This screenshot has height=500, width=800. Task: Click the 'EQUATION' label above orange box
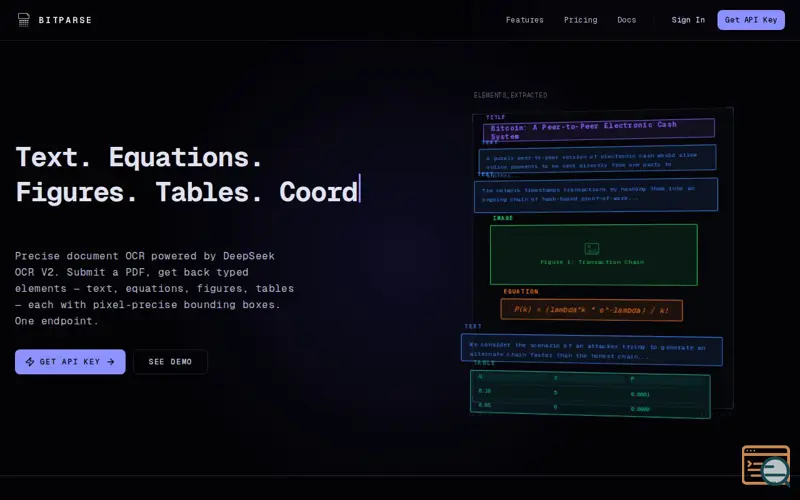(x=521, y=291)
